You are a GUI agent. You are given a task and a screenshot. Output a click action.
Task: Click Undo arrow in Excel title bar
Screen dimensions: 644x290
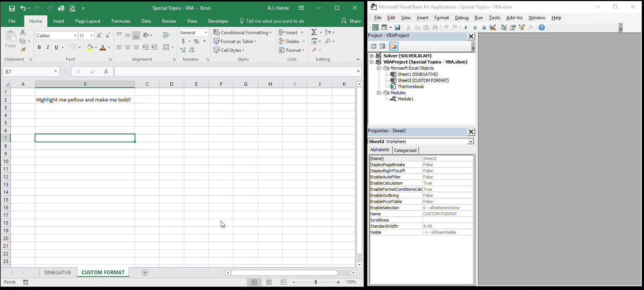click(x=23, y=8)
